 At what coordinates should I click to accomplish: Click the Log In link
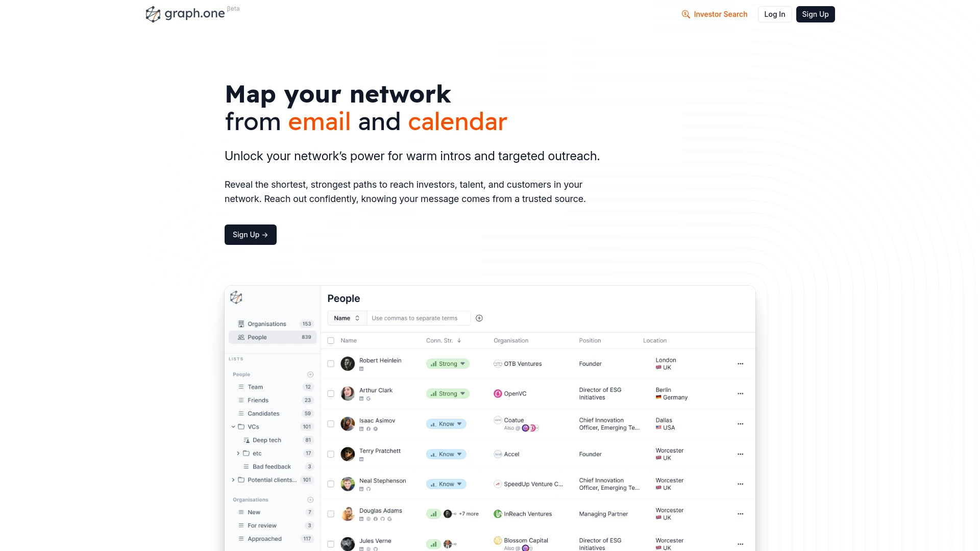click(775, 14)
